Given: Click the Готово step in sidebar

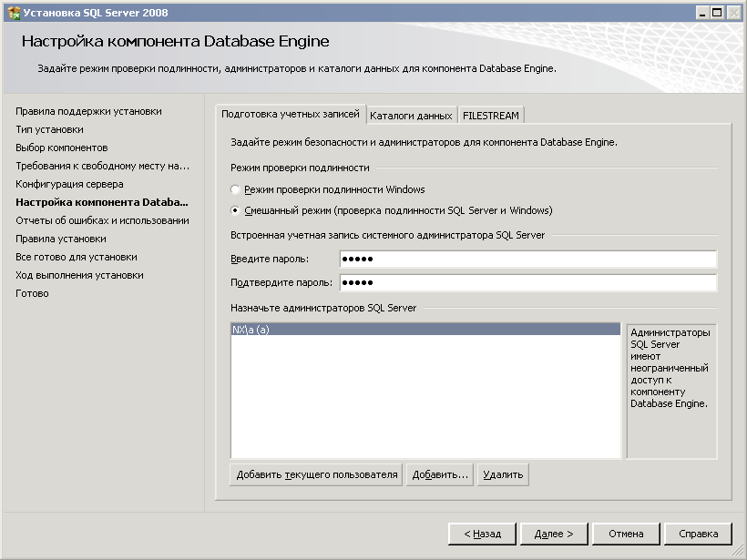Looking at the screenshot, I should pos(33,293).
